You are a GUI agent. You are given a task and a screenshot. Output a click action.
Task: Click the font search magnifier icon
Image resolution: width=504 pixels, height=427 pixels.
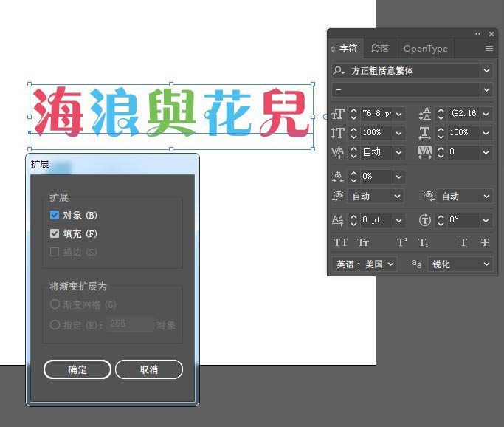[339, 70]
